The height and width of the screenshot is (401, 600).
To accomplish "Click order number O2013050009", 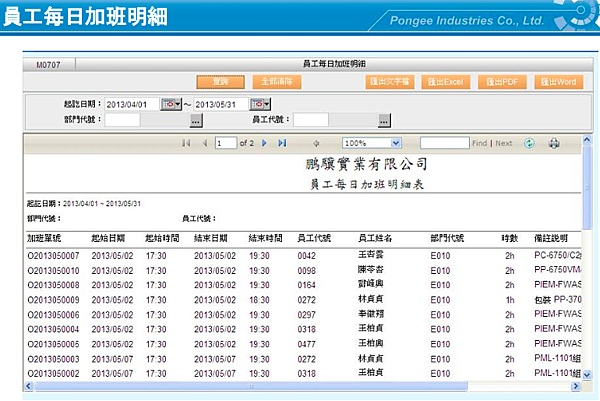I will click(x=53, y=300).
